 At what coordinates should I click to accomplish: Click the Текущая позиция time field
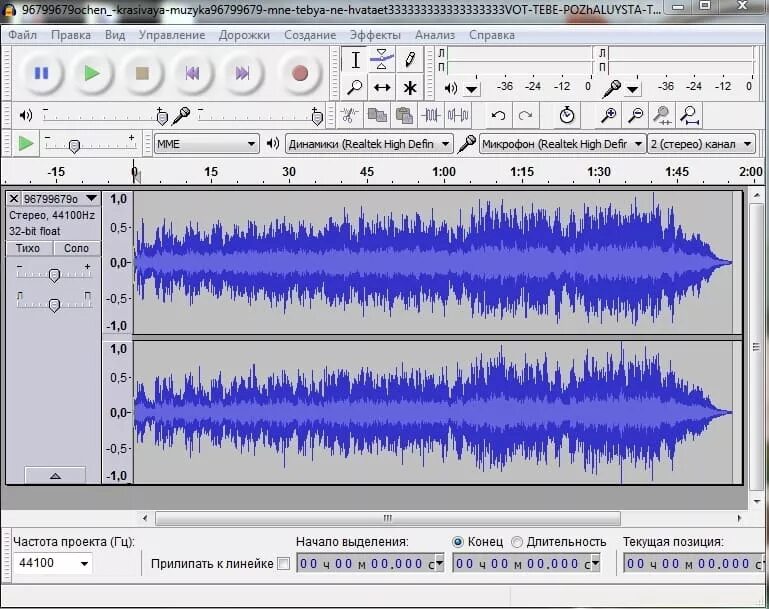[x=693, y=564]
